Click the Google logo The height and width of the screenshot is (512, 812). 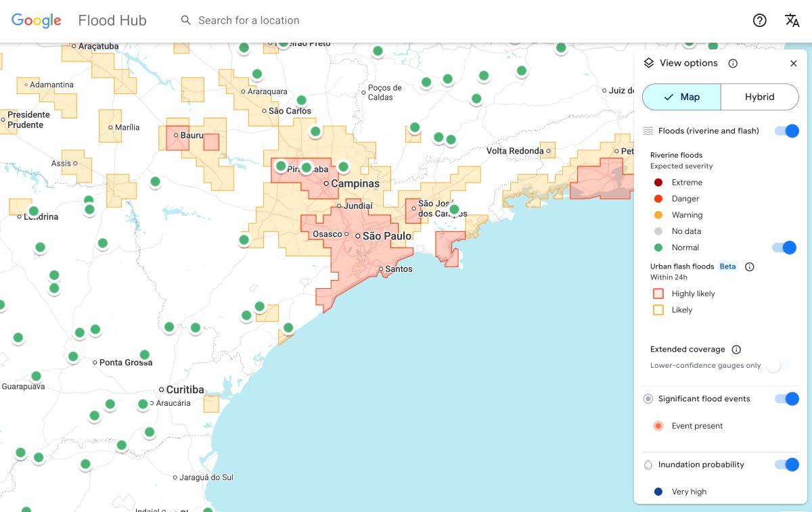pos(37,20)
